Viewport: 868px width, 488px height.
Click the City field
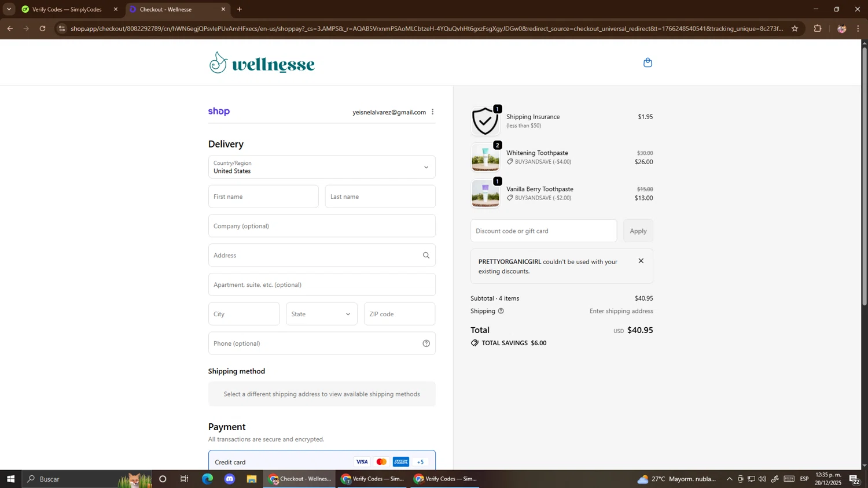[244, 314]
